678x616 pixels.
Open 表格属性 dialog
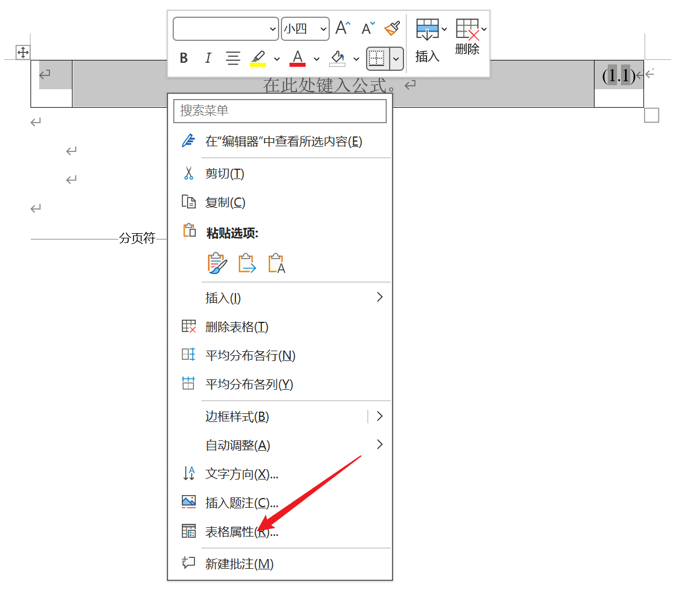click(240, 531)
